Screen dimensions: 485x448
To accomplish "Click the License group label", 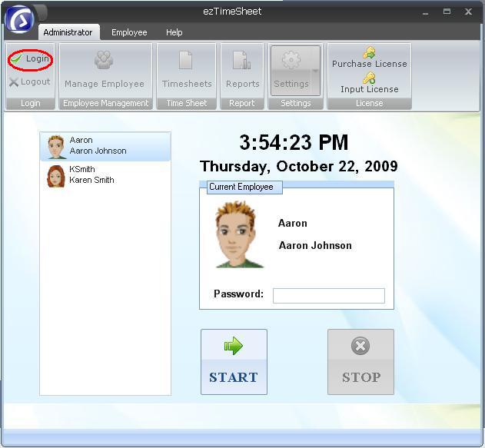I will coord(369,103).
